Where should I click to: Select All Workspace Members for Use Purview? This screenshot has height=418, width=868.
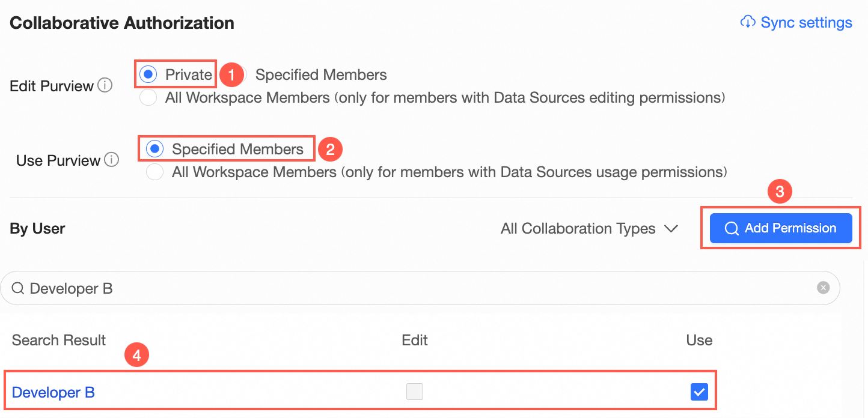click(x=154, y=172)
